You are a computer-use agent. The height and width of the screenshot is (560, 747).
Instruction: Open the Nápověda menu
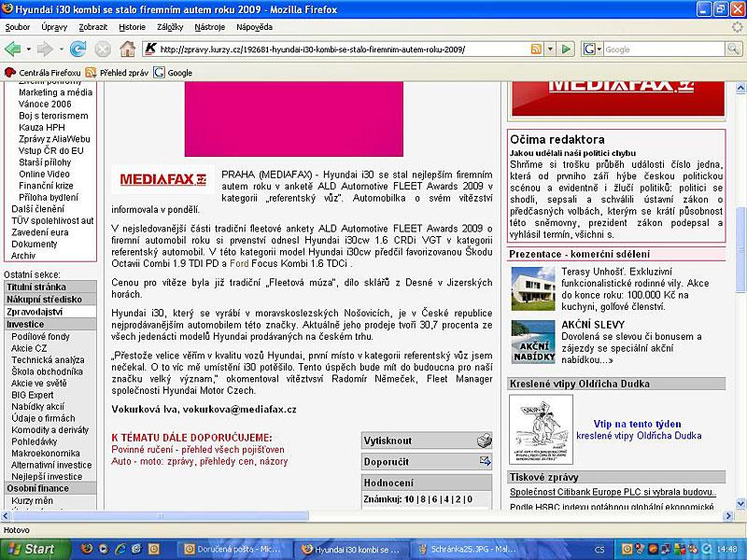coord(254,27)
